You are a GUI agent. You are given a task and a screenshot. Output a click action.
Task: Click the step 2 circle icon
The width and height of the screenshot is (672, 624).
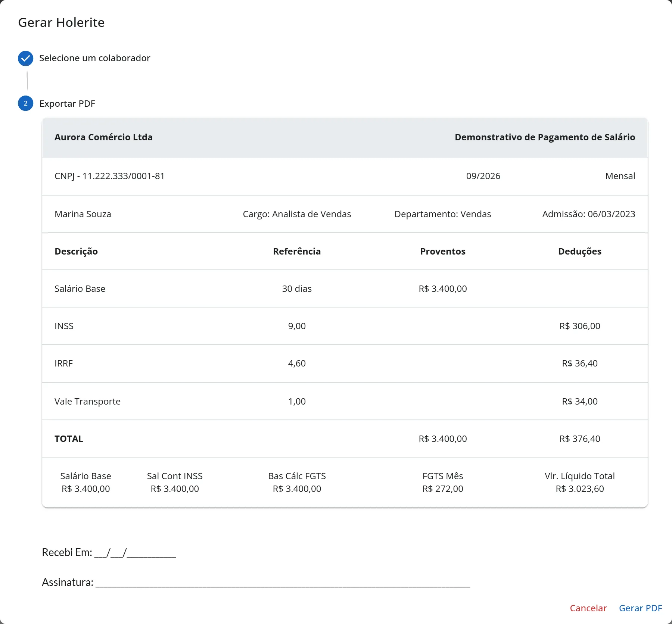click(x=25, y=103)
